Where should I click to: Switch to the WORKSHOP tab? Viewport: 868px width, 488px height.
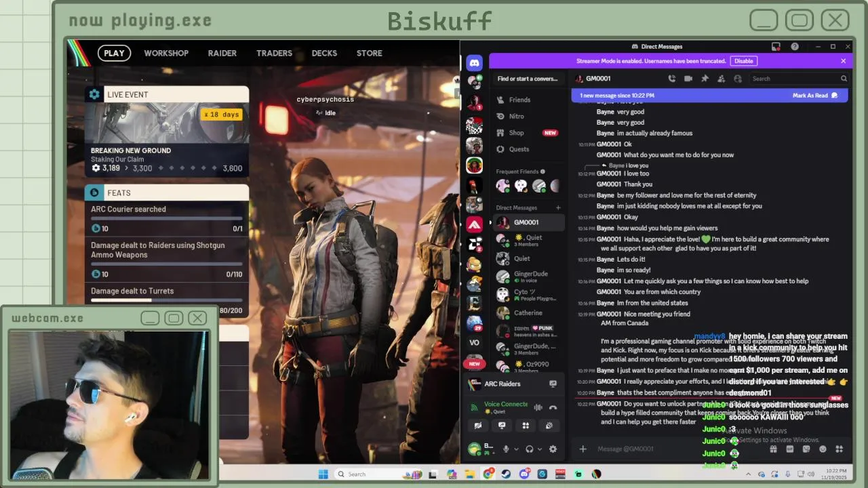(x=166, y=53)
